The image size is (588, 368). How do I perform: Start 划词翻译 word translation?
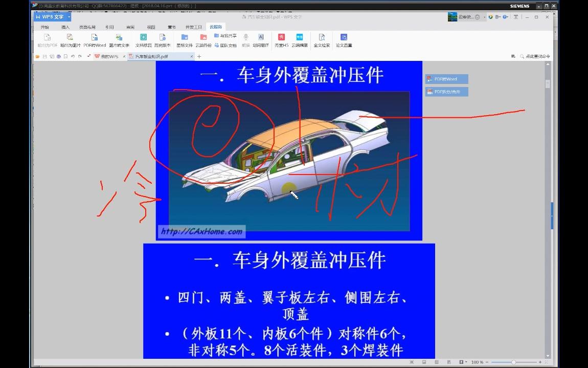262,40
